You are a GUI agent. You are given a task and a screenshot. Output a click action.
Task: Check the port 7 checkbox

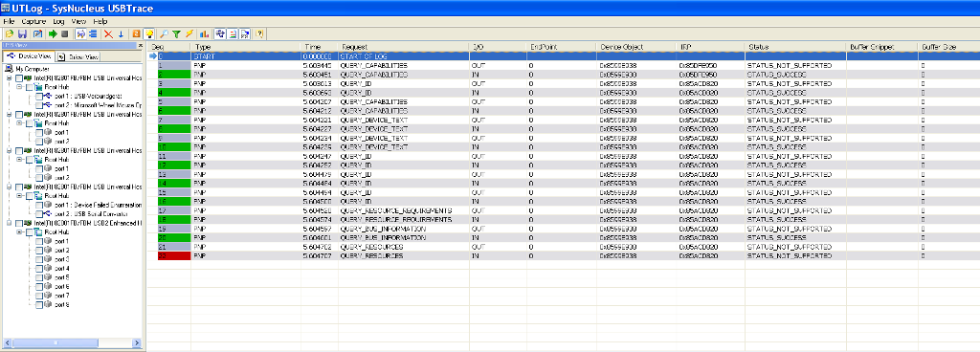[38, 296]
